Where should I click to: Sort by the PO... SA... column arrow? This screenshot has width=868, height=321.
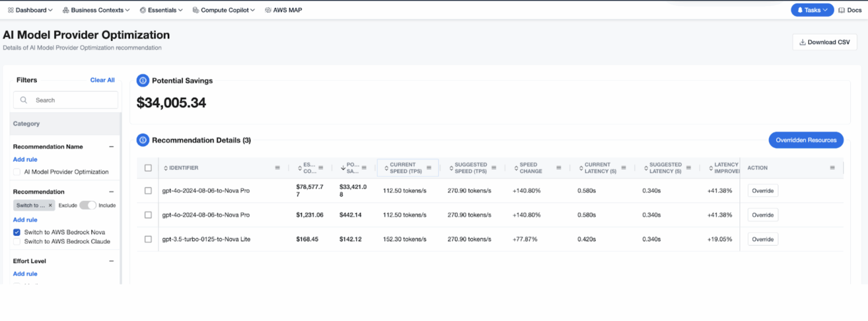tap(343, 168)
